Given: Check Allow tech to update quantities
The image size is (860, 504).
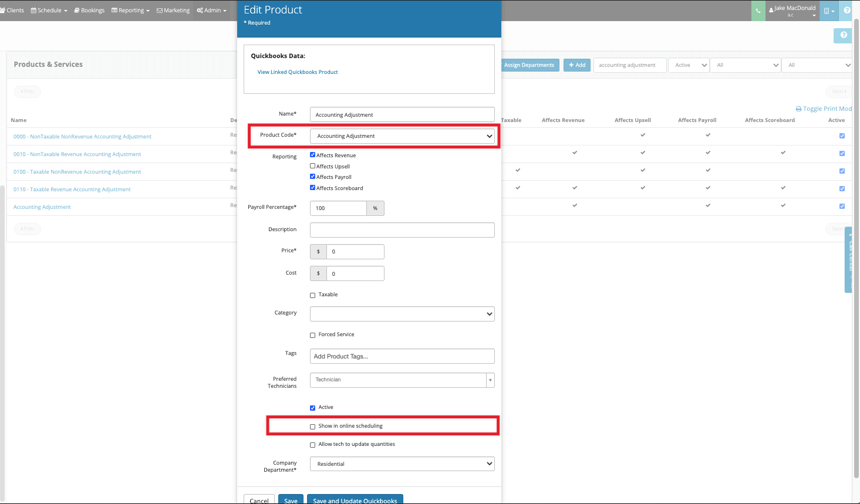Looking at the screenshot, I should pos(312,445).
